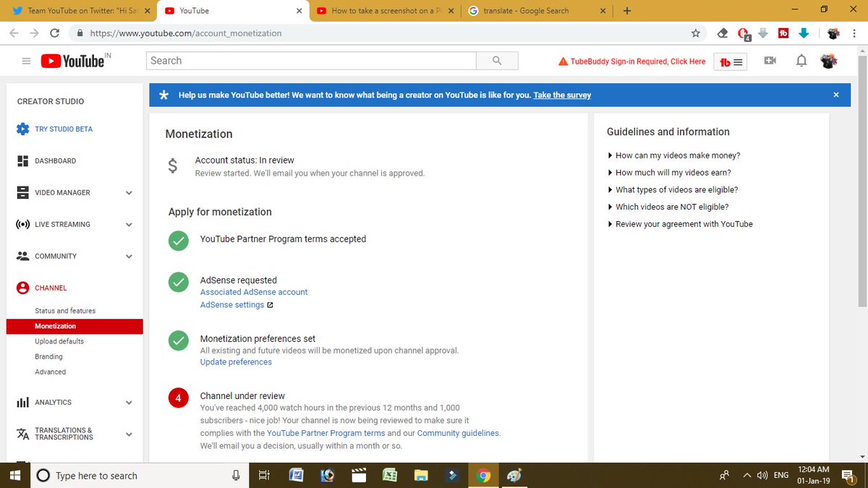Expand 'How much will my videos earn?'

[669, 173]
